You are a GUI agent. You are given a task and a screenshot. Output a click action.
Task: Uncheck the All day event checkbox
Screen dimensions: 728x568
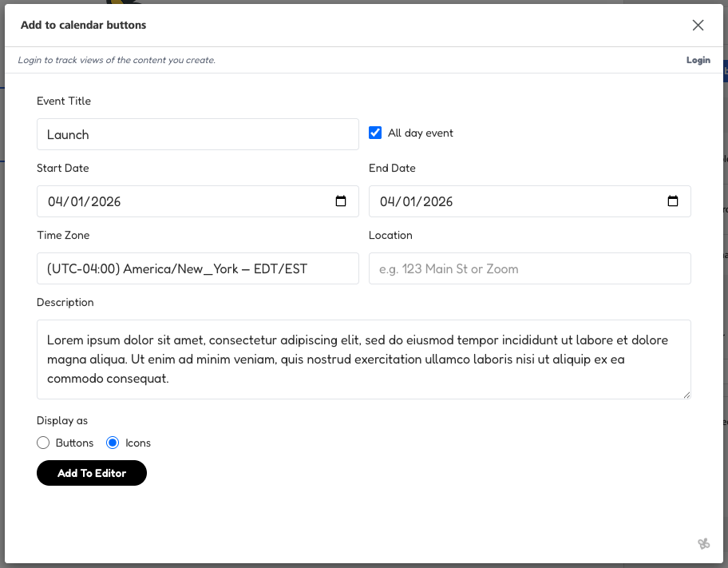375,133
